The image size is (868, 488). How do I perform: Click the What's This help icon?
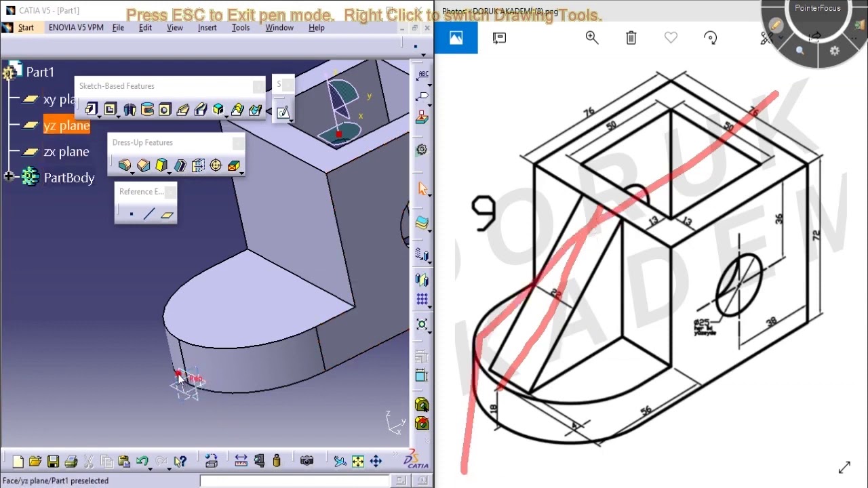[x=180, y=462]
